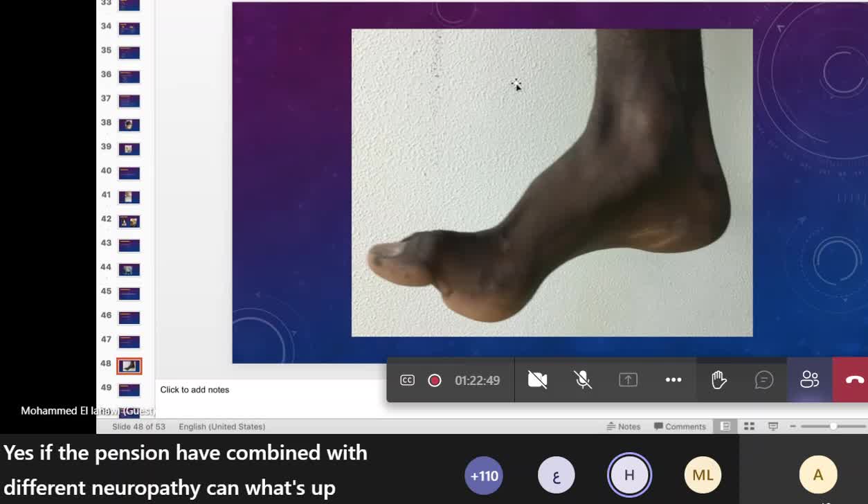Image resolution: width=868 pixels, height=504 pixels.
Task: Select slide 45 thumbnail
Action: click(129, 294)
